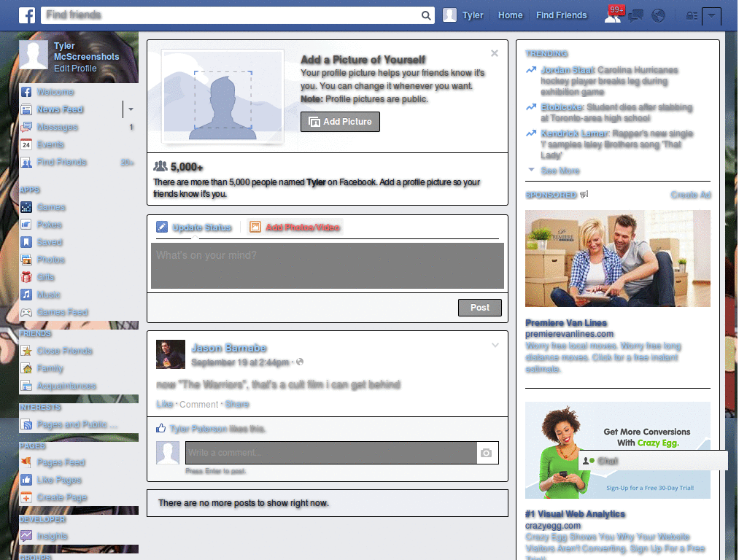Click Edit Profile under Tyler McScreenshots
Image resolution: width=747 pixels, height=560 pixels.
(75, 69)
